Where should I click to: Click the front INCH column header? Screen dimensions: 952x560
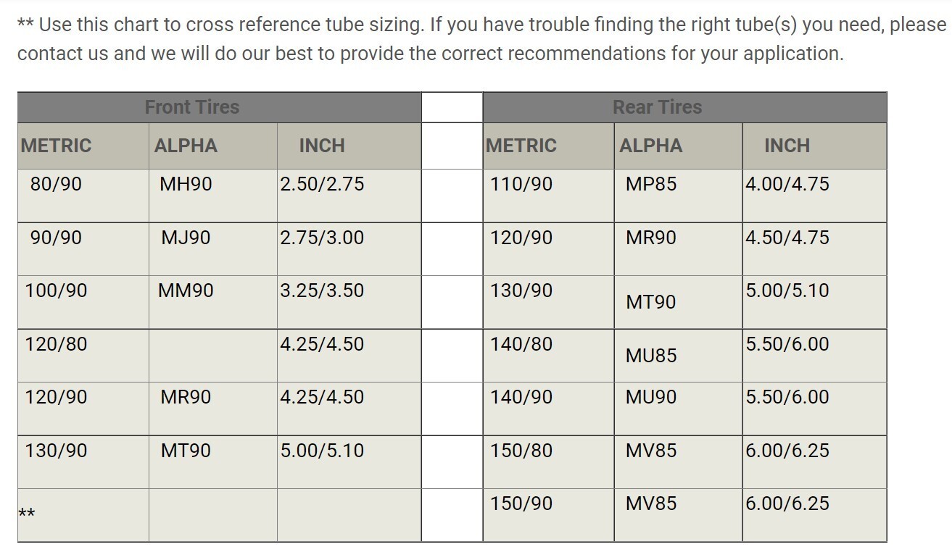click(x=349, y=146)
